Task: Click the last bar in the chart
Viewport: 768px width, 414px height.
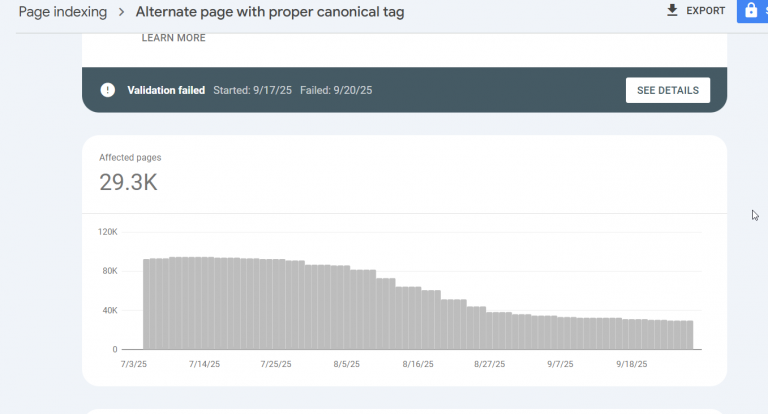Action: 687,335
